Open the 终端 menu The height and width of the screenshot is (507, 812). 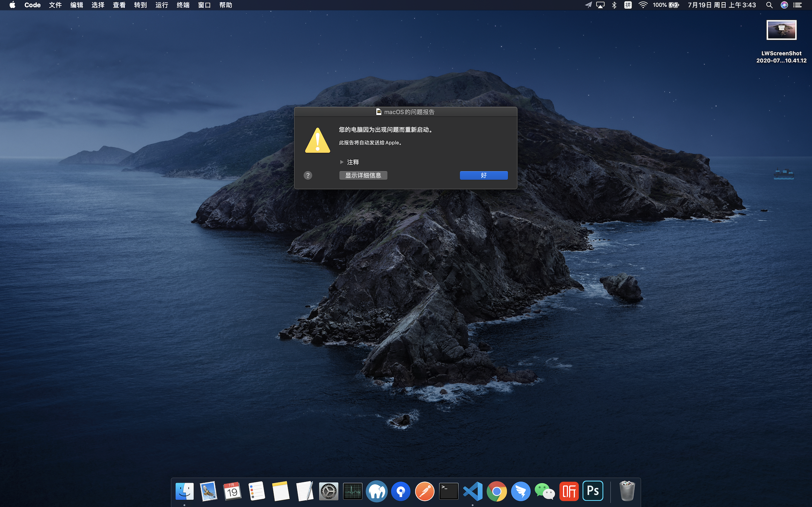(183, 5)
